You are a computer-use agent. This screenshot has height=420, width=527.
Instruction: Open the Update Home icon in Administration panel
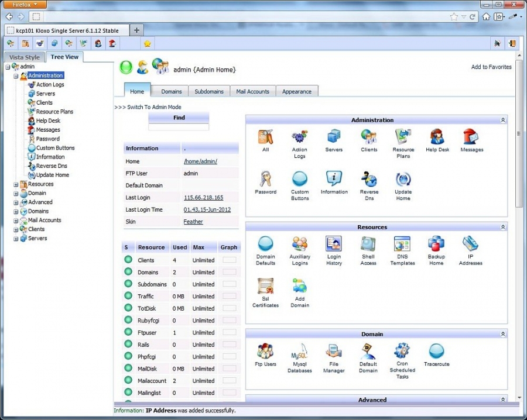click(x=403, y=179)
